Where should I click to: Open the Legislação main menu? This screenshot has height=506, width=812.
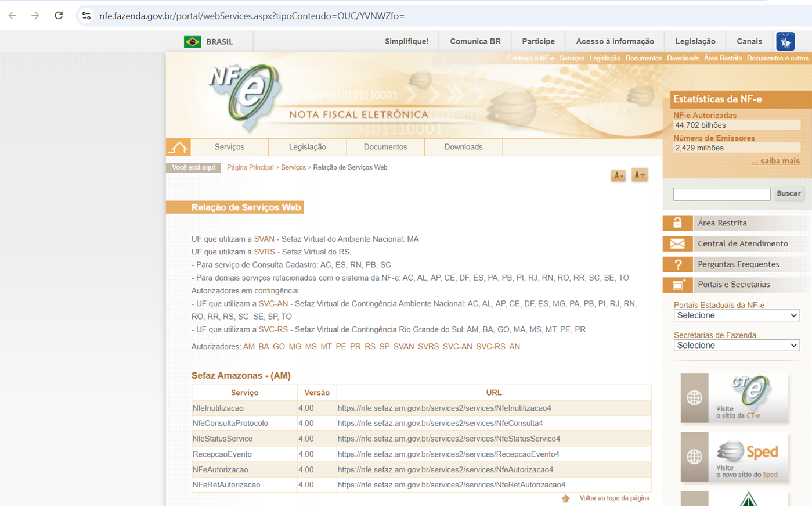point(308,148)
